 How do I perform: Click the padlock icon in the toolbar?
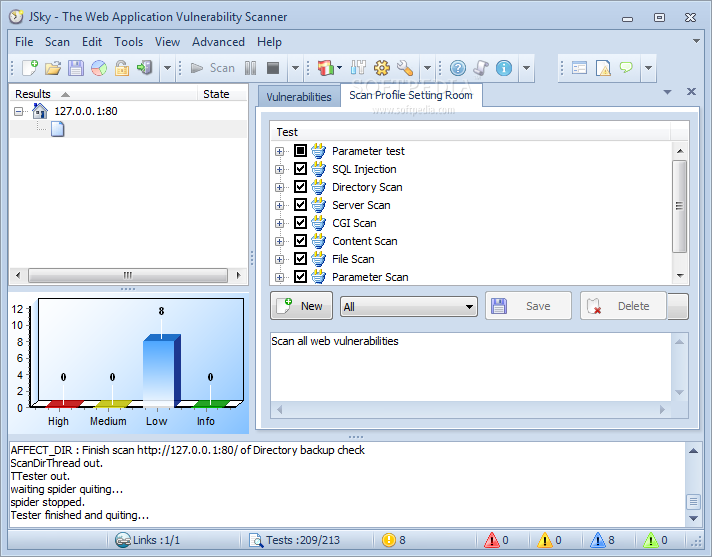point(122,68)
